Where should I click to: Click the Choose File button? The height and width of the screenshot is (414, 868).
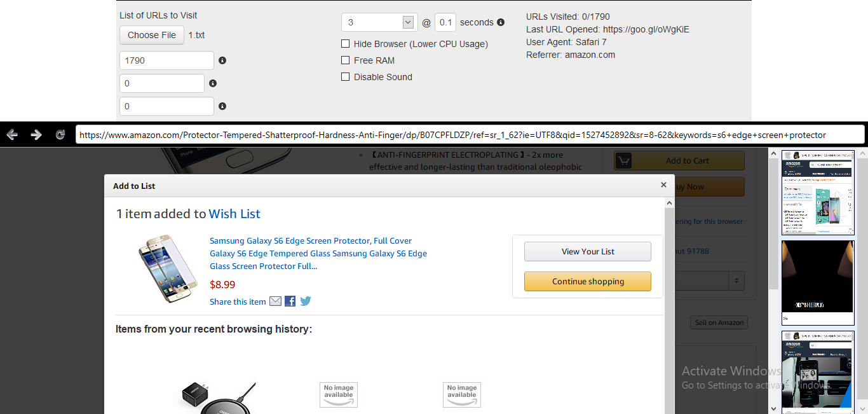tap(152, 35)
